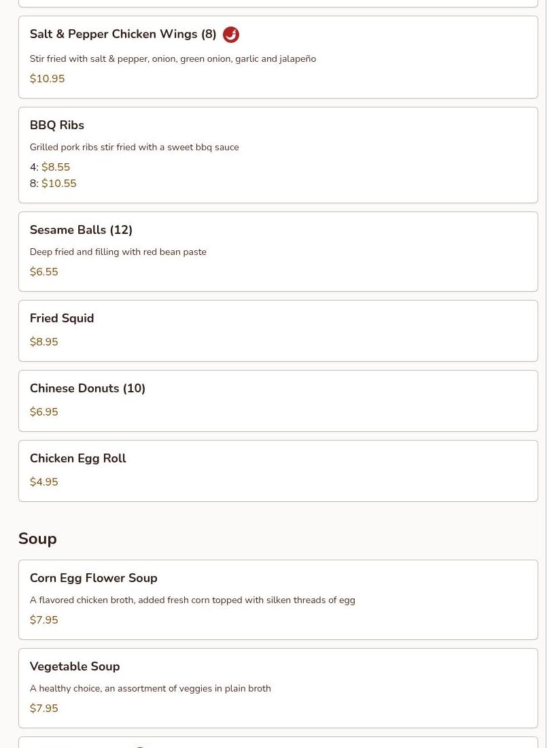Open the Sesame Balls (12) item
The image size is (560, 748).
pos(81,230)
